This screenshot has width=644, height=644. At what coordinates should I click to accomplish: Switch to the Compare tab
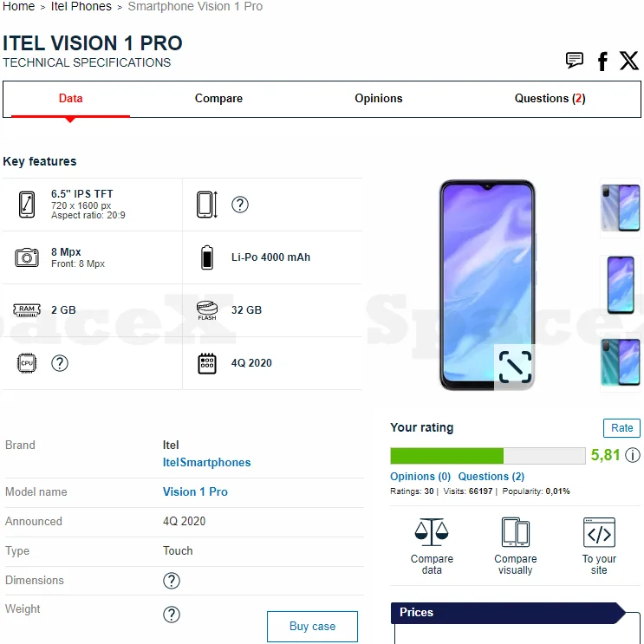(218, 99)
